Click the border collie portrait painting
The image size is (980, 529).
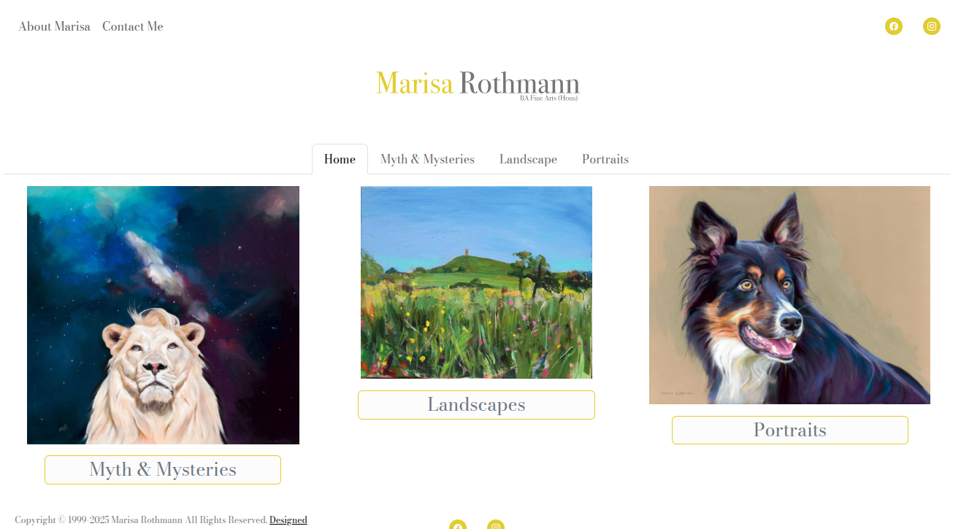click(x=789, y=295)
